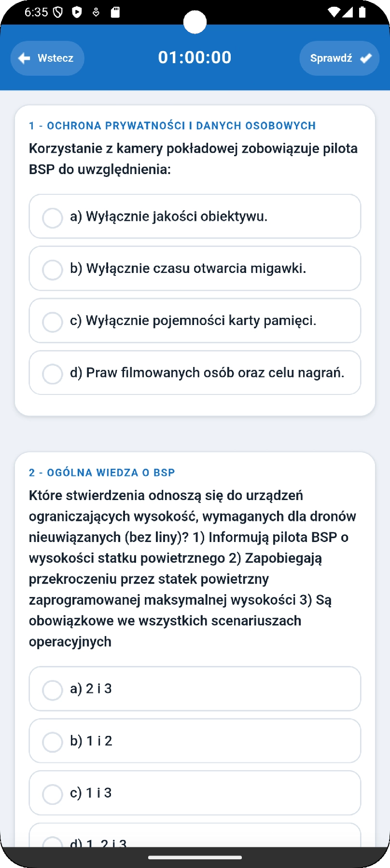Select answer a) 2 i 3

click(195, 689)
